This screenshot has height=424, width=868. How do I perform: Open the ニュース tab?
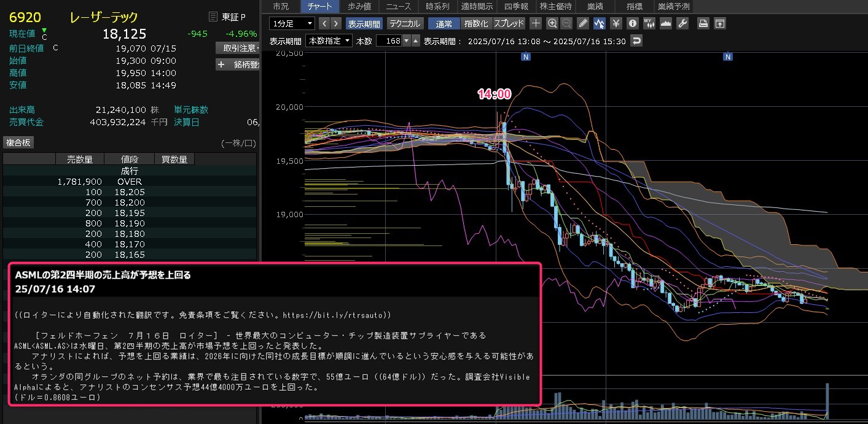[x=398, y=7]
